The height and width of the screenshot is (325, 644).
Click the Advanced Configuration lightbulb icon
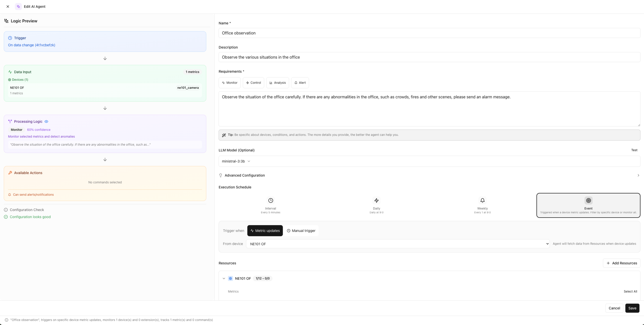[x=221, y=175]
